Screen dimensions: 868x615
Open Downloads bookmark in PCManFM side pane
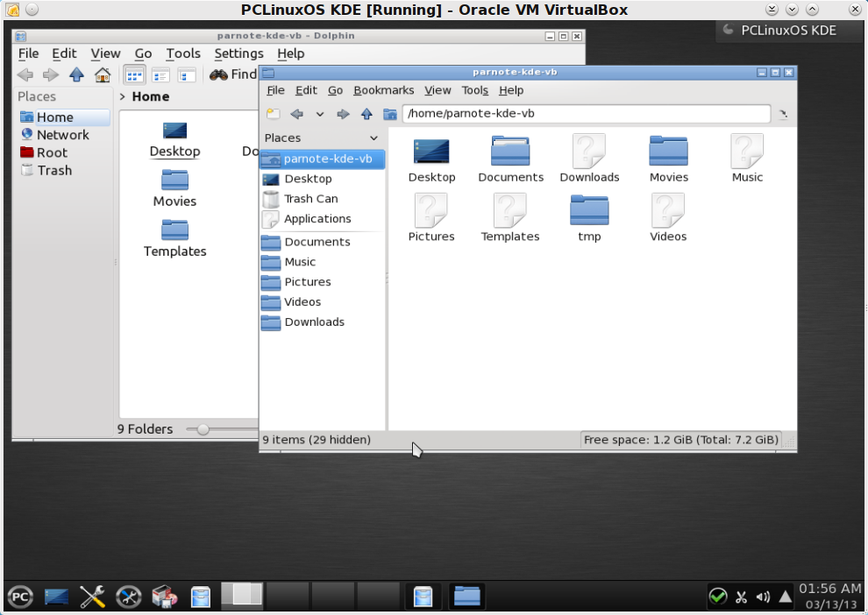tap(322, 322)
